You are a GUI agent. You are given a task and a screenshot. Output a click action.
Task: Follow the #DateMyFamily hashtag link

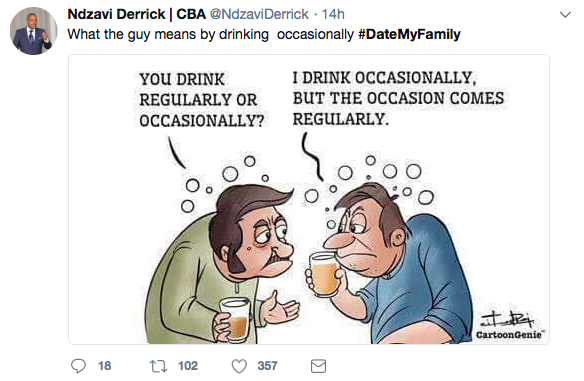click(409, 34)
